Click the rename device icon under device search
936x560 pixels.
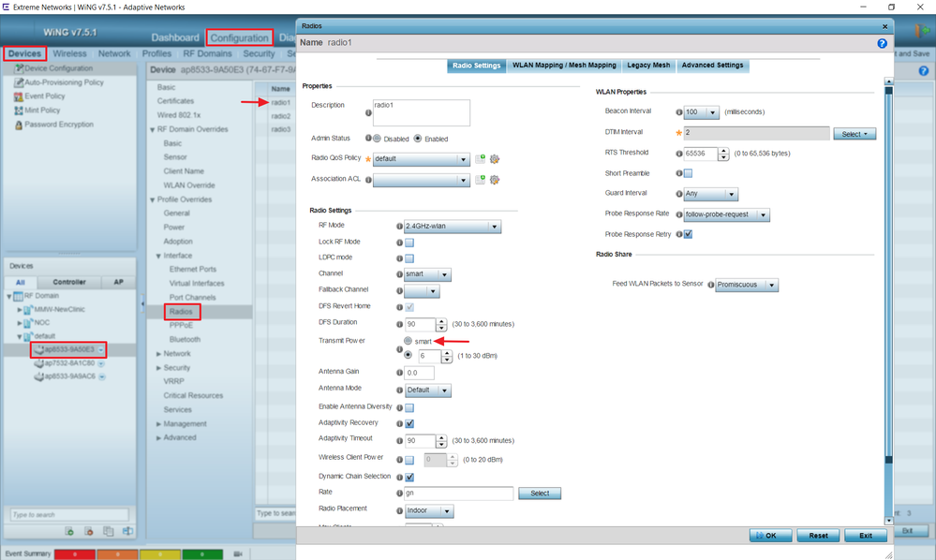pyautogui.click(x=127, y=531)
